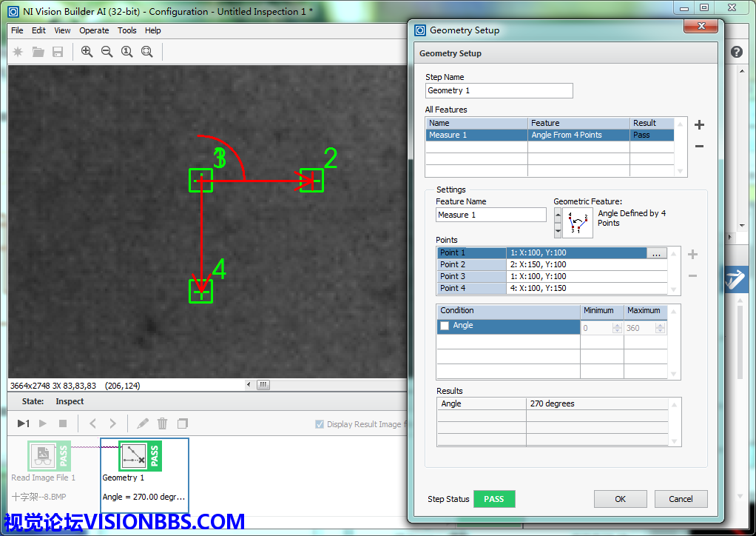The height and width of the screenshot is (536, 756).
Task: Enable the Angle condition checkbox
Action: pyautogui.click(x=445, y=326)
